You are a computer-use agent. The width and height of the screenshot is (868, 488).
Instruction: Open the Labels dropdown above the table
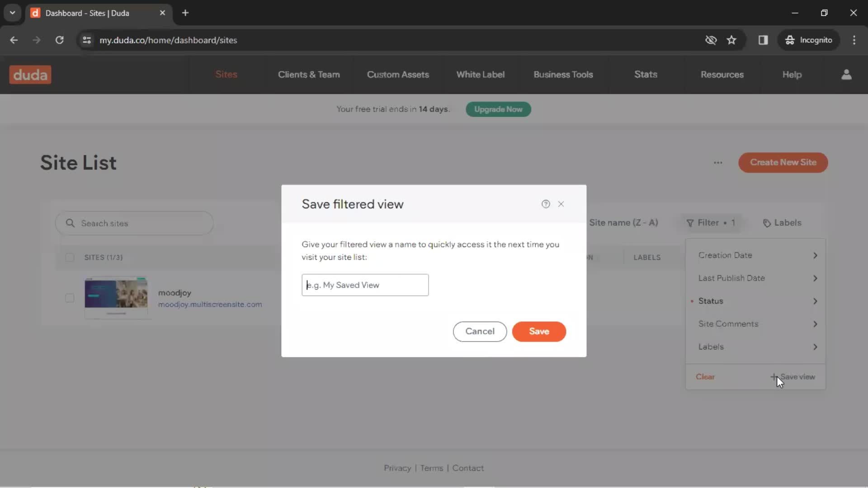click(x=782, y=223)
